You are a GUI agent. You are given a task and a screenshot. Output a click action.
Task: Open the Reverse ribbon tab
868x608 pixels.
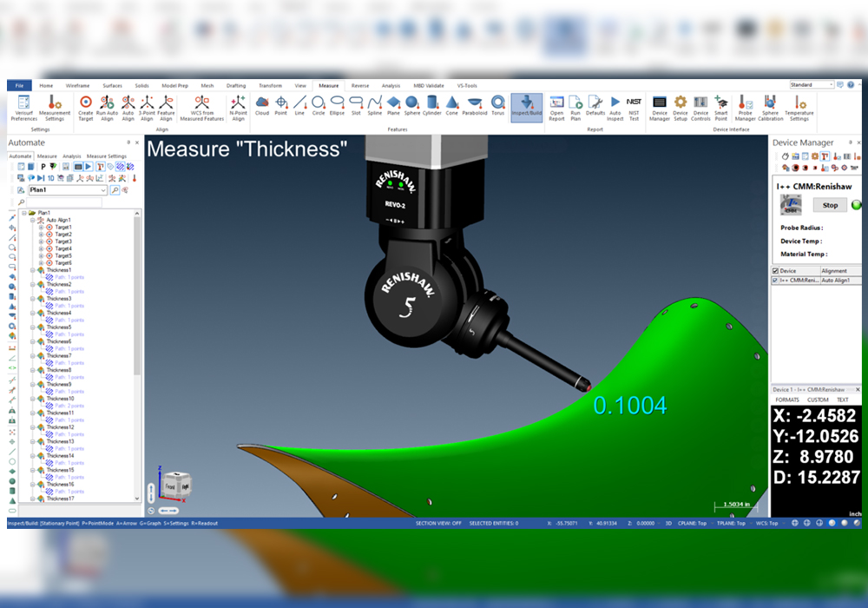(360, 85)
